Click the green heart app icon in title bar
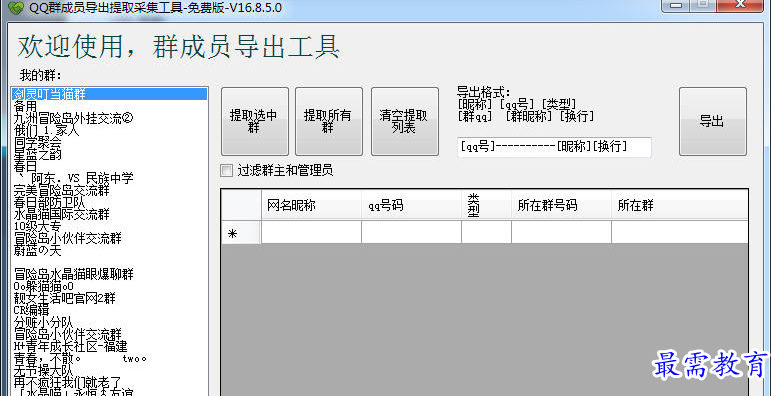Image resolution: width=776 pixels, height=396 pixels. click(15, 7)
